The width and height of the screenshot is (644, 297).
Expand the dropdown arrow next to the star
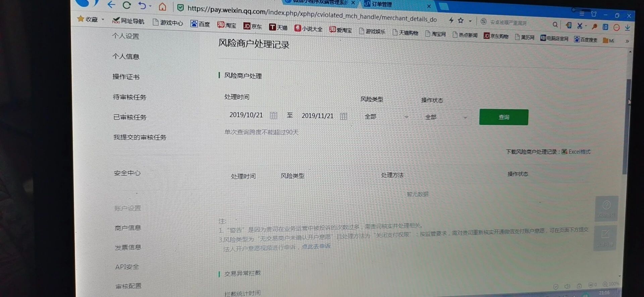coord(470,21)
